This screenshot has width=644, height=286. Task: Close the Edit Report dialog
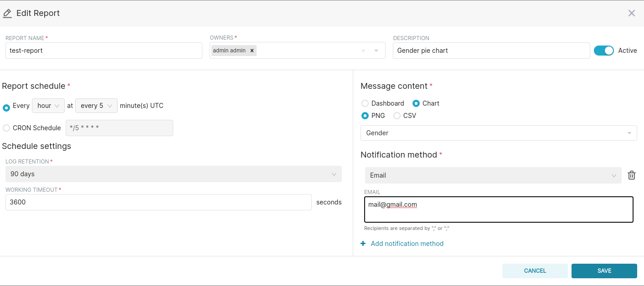pos(632,13)
